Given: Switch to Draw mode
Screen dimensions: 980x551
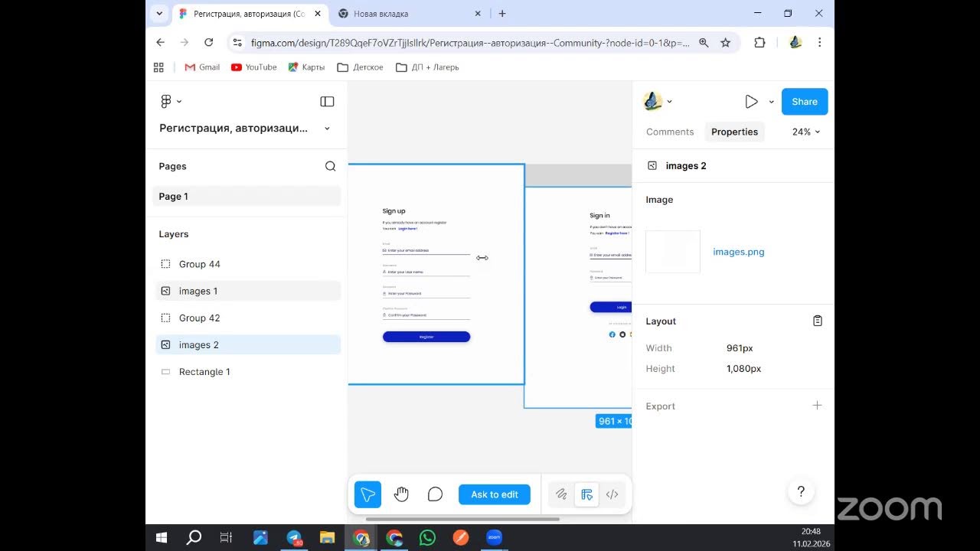Looking at the screenshot, I should tap(561, 494).
